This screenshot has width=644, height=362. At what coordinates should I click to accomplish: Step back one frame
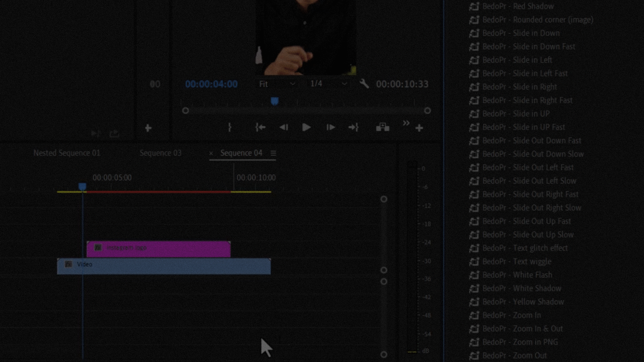[284, 127]
